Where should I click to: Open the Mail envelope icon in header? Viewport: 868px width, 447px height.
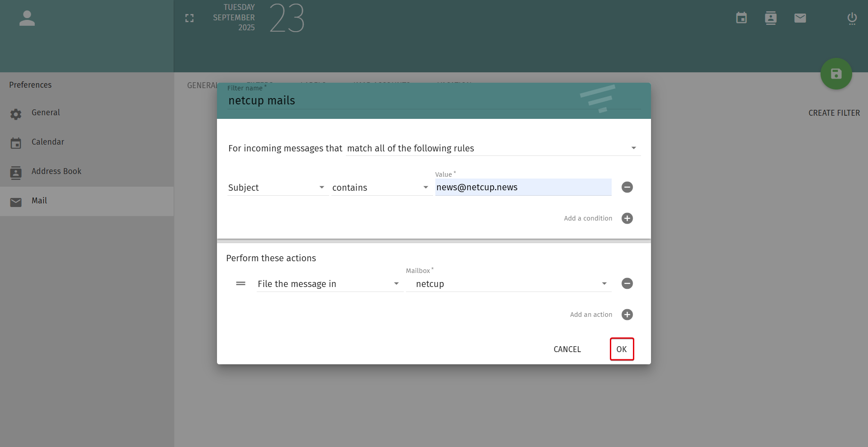800,18
